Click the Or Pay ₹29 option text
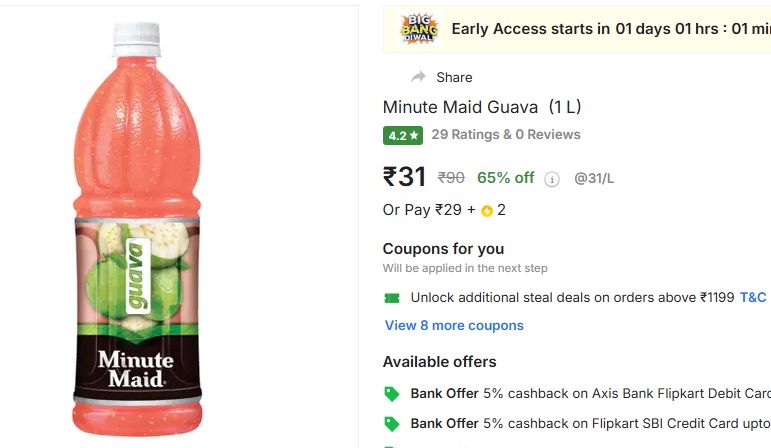 point(428,210)
